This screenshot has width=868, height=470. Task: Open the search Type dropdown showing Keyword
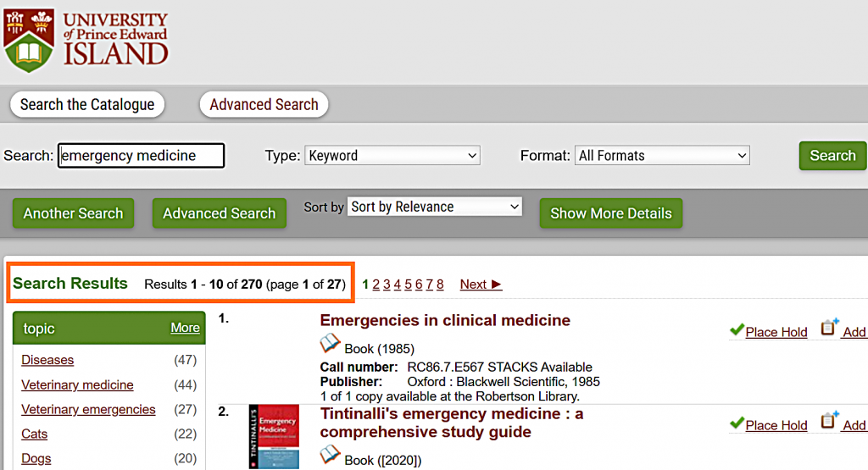coord(392,156)
